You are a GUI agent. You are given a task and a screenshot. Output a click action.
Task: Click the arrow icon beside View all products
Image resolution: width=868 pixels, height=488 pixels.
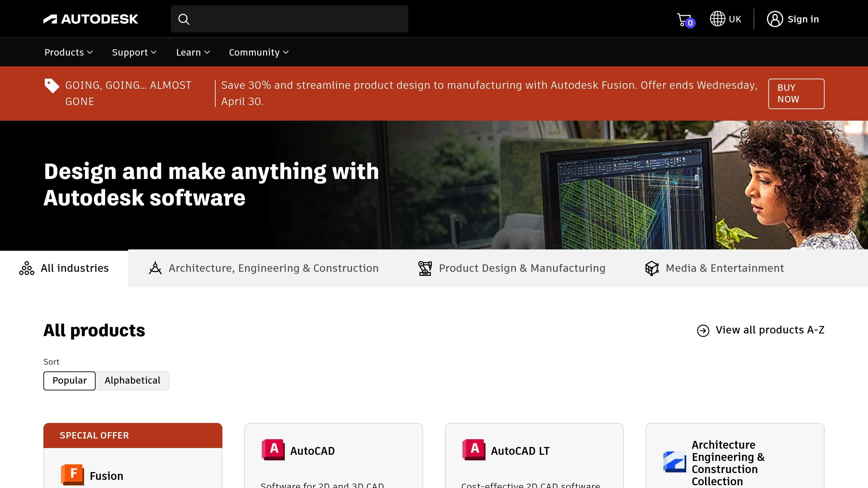pos(703,330)
